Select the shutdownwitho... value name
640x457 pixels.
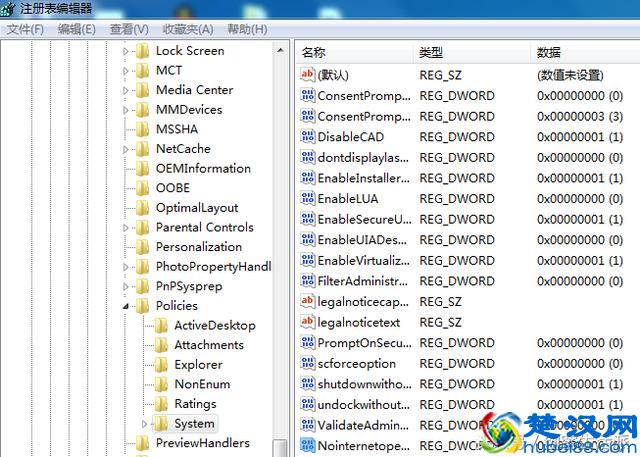point(364,384)
